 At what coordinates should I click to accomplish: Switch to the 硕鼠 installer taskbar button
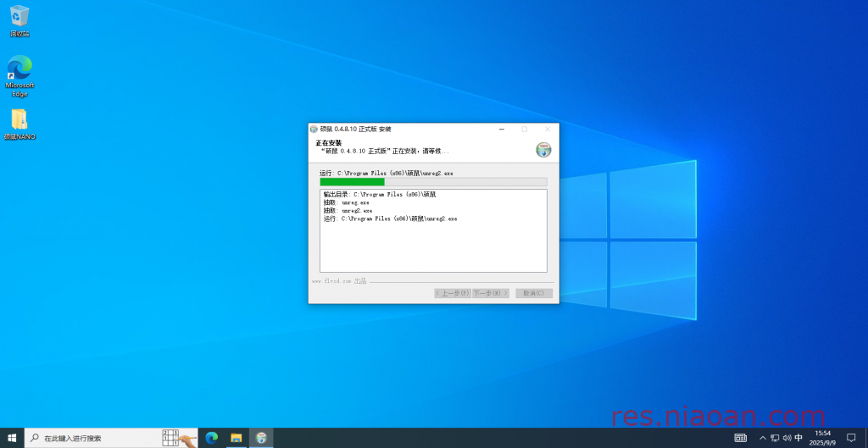[x=261, y=438]
